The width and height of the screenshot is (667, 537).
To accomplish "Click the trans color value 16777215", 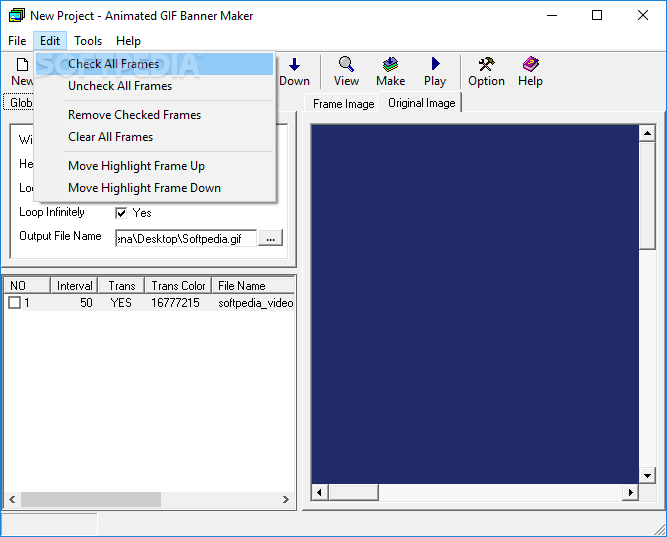I will click(x=175, y=303).
